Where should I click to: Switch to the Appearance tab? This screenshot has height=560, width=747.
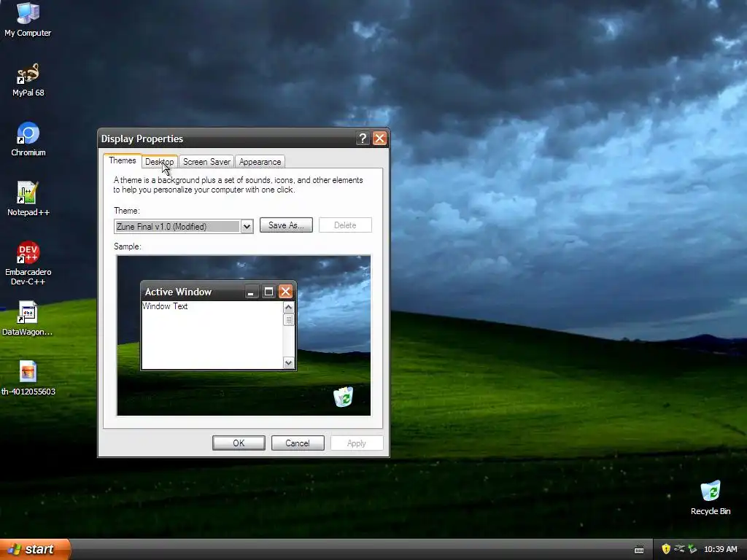(x=260, y=162)
